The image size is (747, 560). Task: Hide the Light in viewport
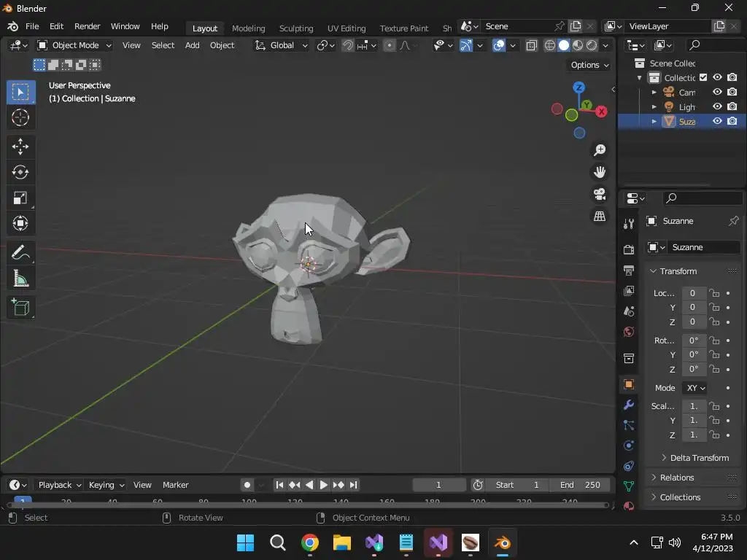(717, 106)
